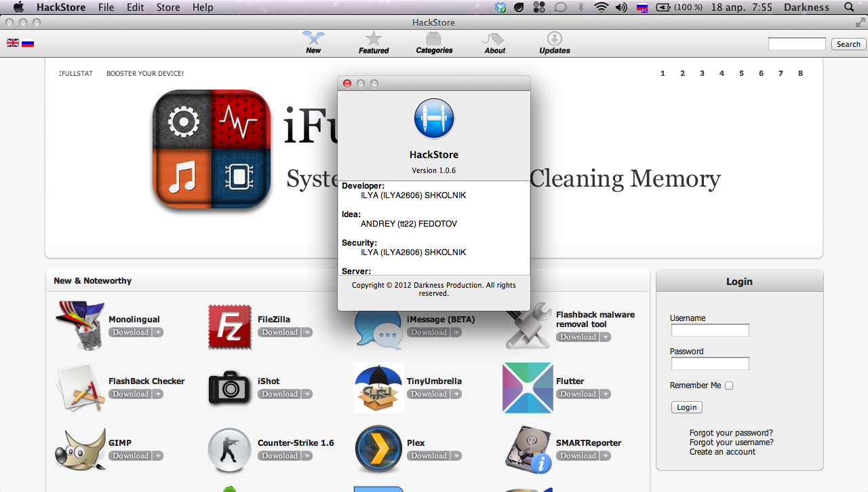868x492 pixels.
Task: Click the Monolingual app icon
Action: click(x=80, y=326)
